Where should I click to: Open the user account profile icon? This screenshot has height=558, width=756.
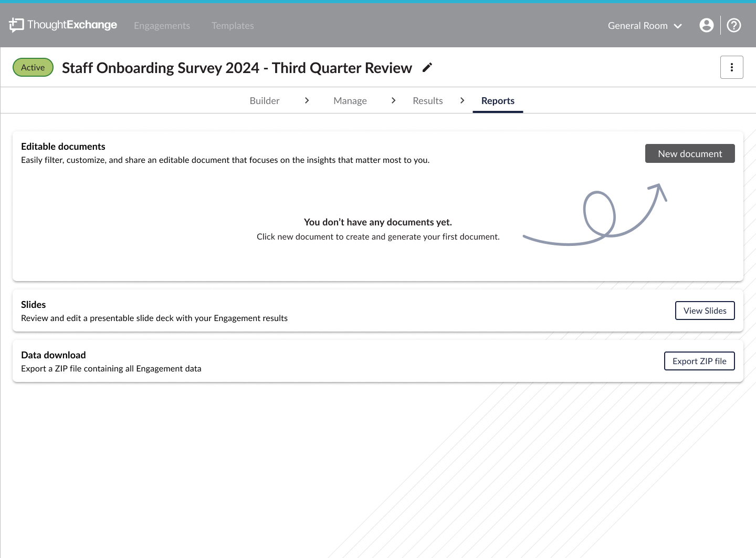point(707,25)
